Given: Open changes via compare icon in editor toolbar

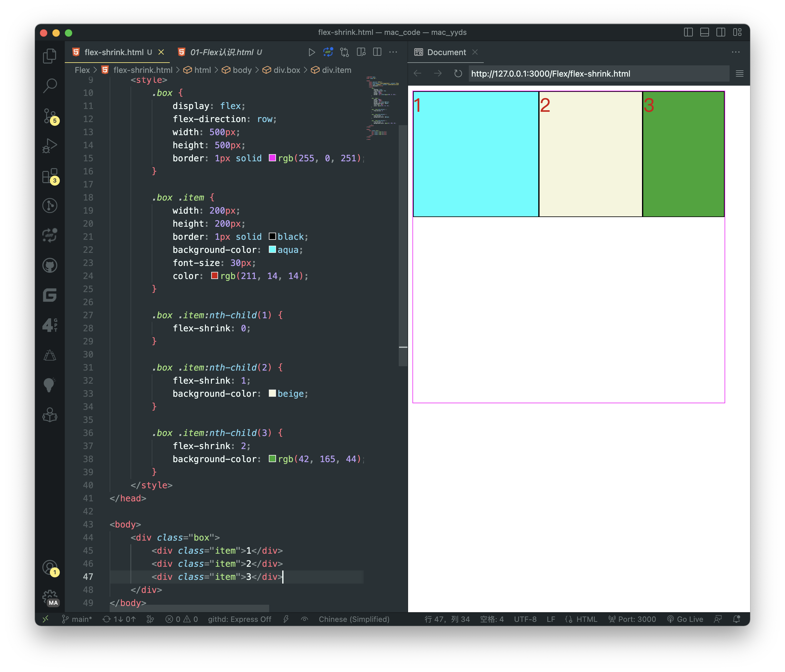Looking at the screenshot, I should coord(345,52).
